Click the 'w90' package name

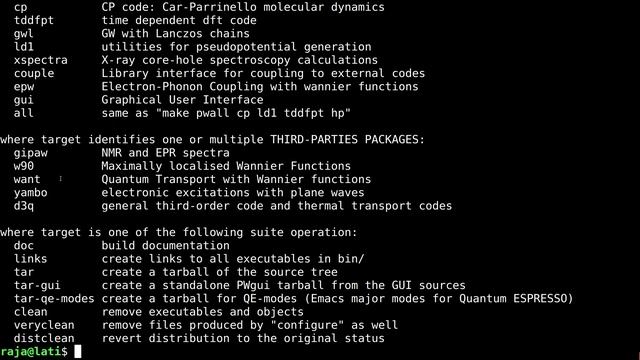pos(24,166)
